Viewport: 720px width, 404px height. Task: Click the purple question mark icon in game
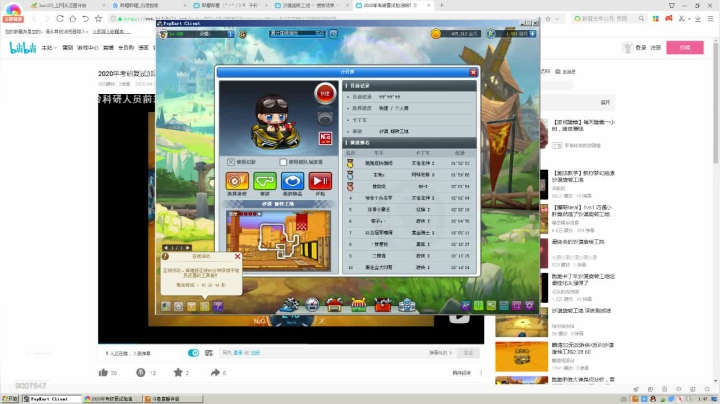(x=218, y=306)
